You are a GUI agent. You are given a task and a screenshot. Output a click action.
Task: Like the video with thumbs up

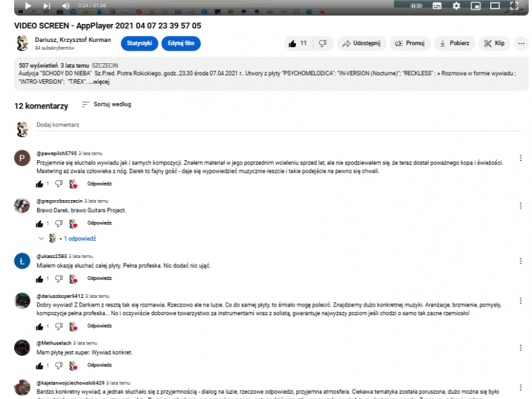click(297, 43)
